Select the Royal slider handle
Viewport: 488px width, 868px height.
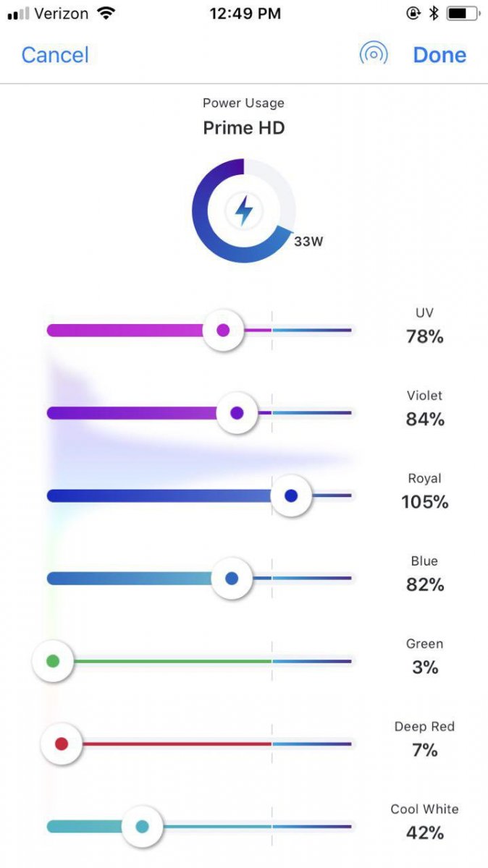coord(291,495)
